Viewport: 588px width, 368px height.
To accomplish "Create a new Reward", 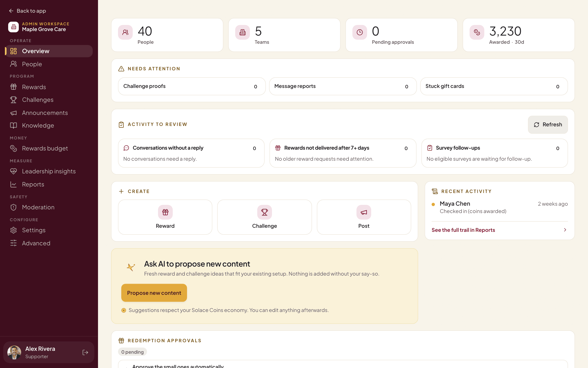I will point(165,217).
